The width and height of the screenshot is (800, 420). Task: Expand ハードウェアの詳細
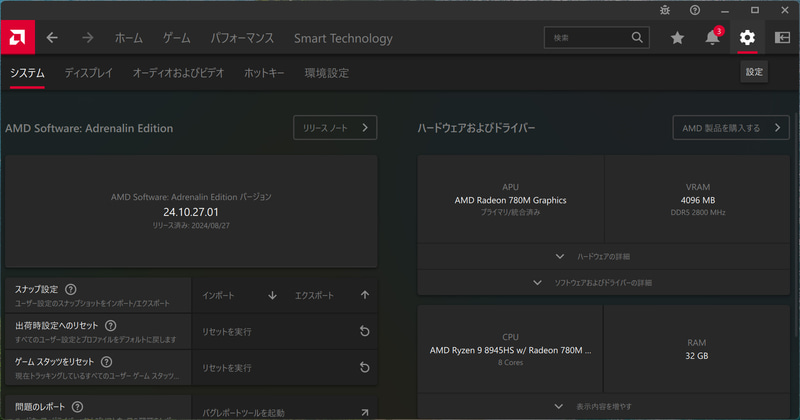point(604,256)
